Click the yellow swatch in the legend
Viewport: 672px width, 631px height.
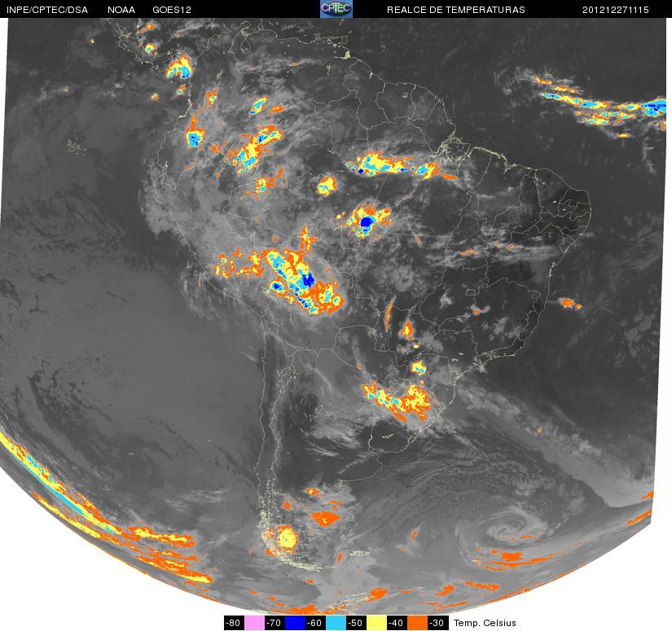click(376, 623)
